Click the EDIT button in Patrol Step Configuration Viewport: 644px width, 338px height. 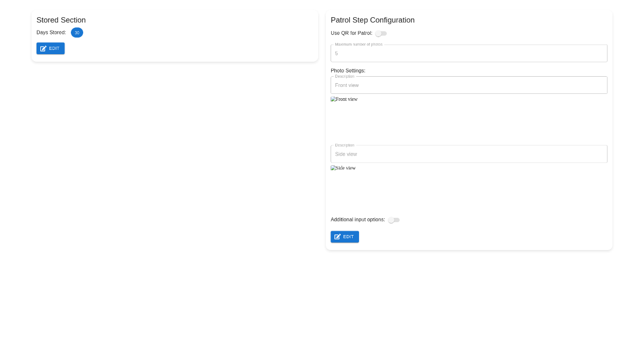tap(345, 237)
